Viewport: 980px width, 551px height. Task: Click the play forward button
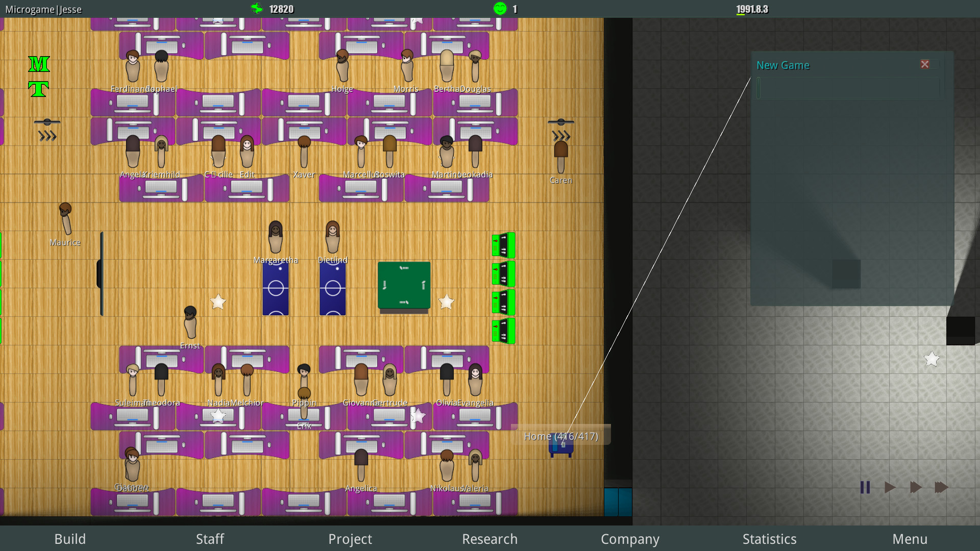click(889, 488)
